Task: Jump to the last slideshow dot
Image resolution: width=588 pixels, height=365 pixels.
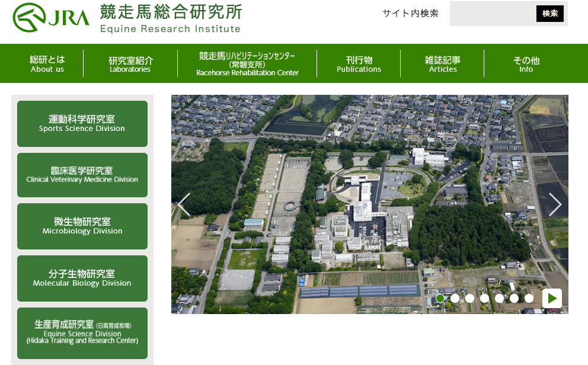Action: click(x=529, y=298)
